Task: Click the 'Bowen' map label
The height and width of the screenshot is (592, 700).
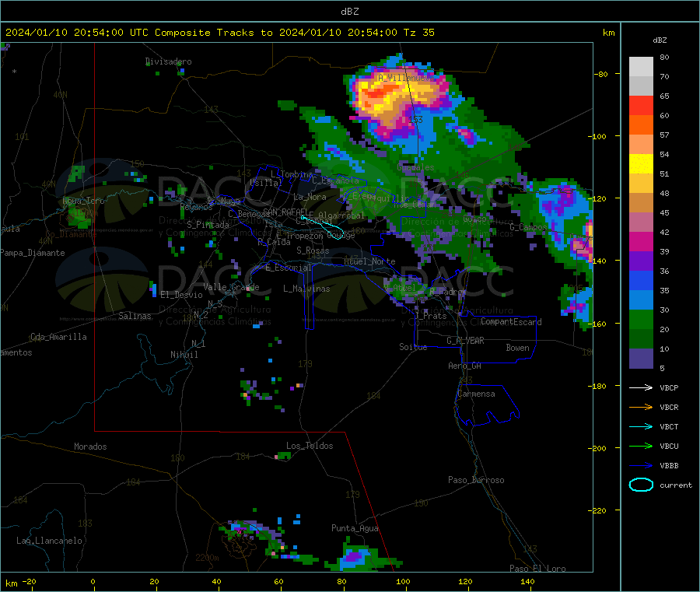Action: (518, 348)
